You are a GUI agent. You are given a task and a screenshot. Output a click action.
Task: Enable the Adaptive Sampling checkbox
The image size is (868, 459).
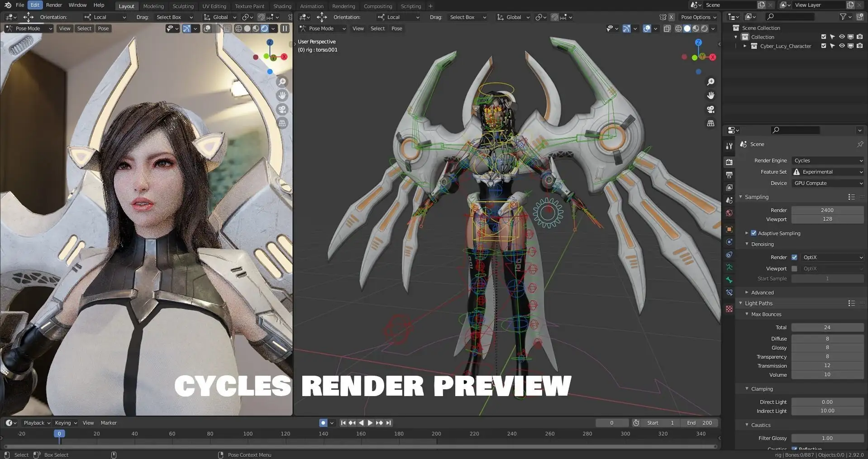tap(754, 233)
